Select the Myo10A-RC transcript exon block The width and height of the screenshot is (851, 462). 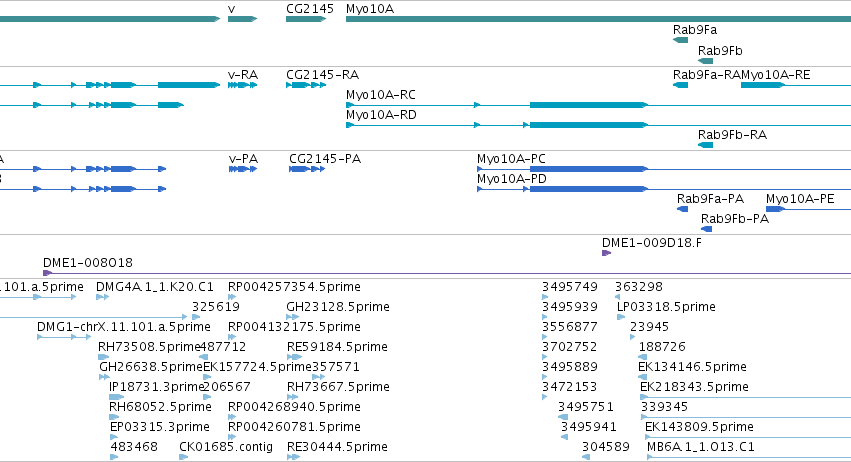[589, 105]
